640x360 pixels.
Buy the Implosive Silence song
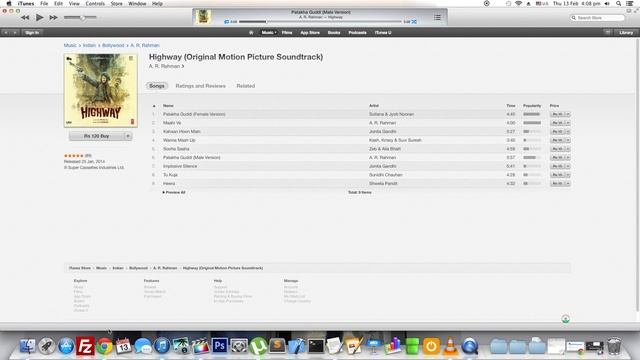pos(557,166)
